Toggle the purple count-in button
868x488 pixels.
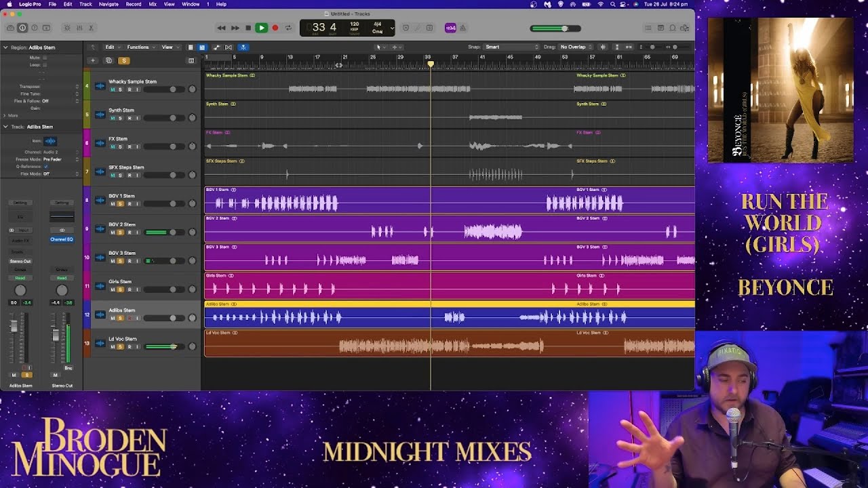point(450,28)
